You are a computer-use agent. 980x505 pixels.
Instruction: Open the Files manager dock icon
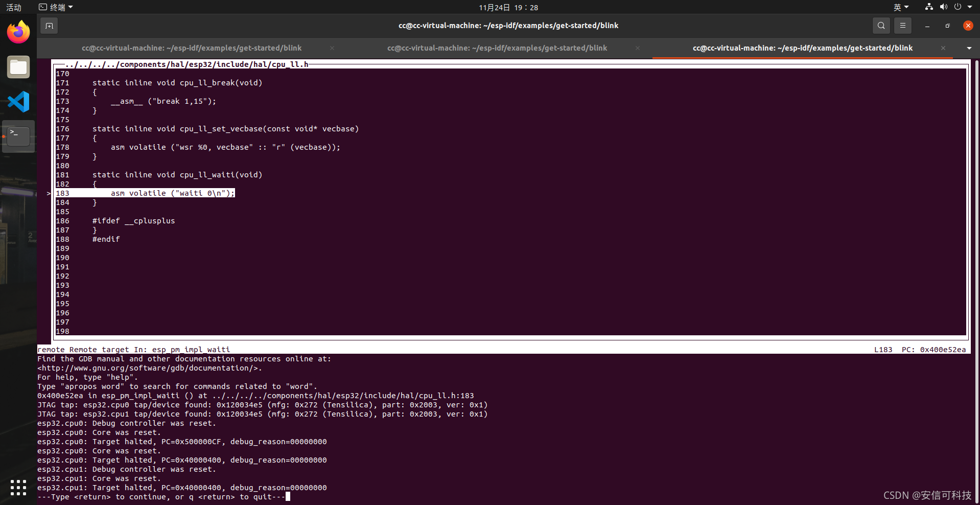tap(18, 67)
